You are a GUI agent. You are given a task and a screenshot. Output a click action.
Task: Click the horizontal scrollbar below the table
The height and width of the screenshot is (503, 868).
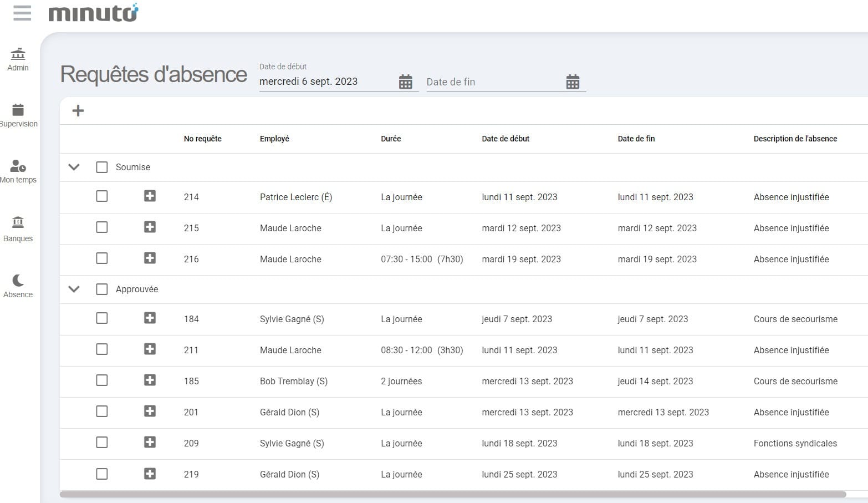point(453,494)
